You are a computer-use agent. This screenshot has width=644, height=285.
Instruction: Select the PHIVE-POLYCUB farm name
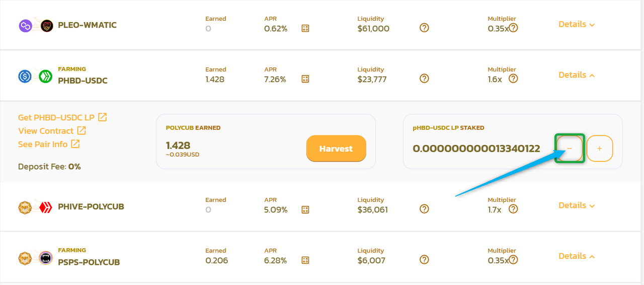[91, 206]
